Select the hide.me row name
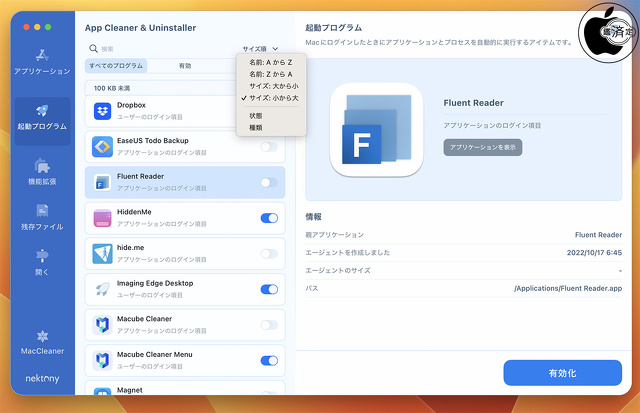This screenshot has height=413, width=640. [131, 247]
